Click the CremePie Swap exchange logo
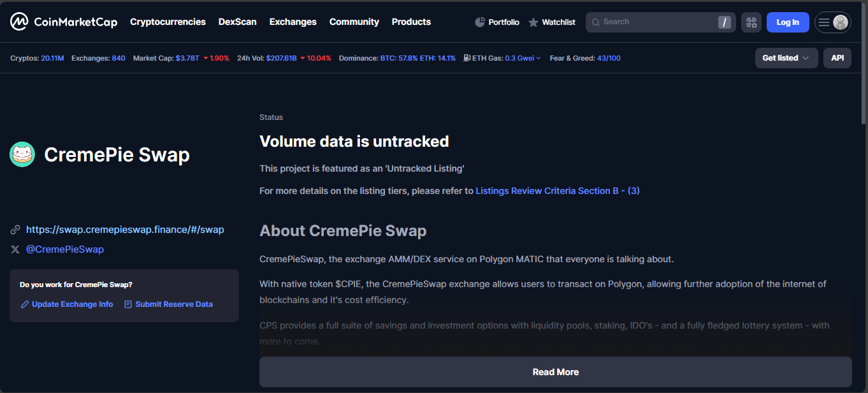This screenshot has width=868, height=393. (22, 154)
